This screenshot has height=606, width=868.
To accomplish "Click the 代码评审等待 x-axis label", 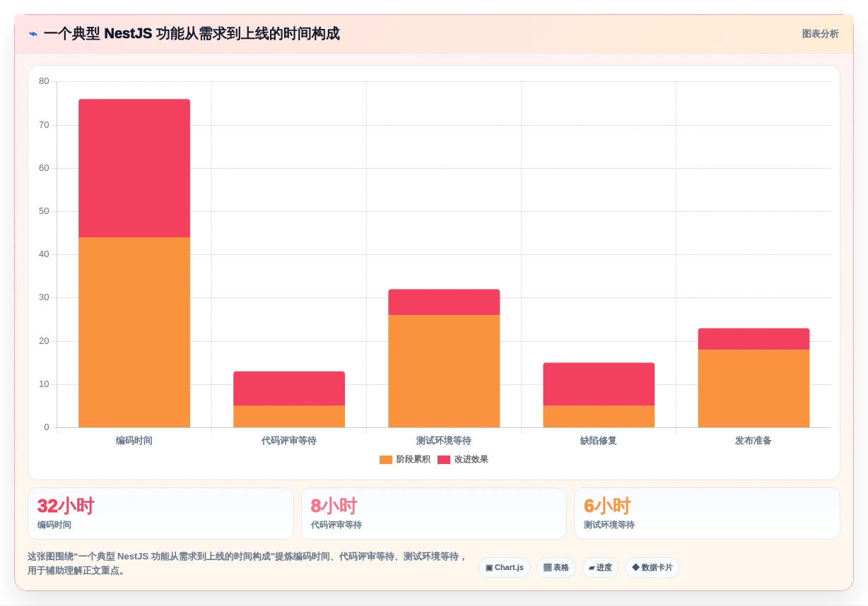I will (289, 441).
